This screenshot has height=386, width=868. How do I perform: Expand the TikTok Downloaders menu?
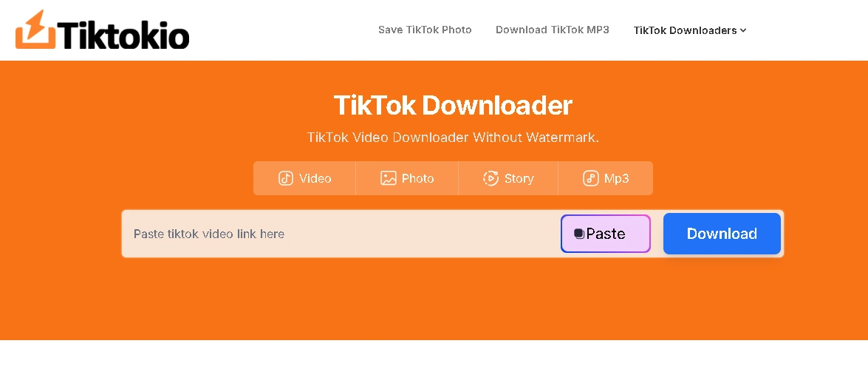tap(690, 30)
